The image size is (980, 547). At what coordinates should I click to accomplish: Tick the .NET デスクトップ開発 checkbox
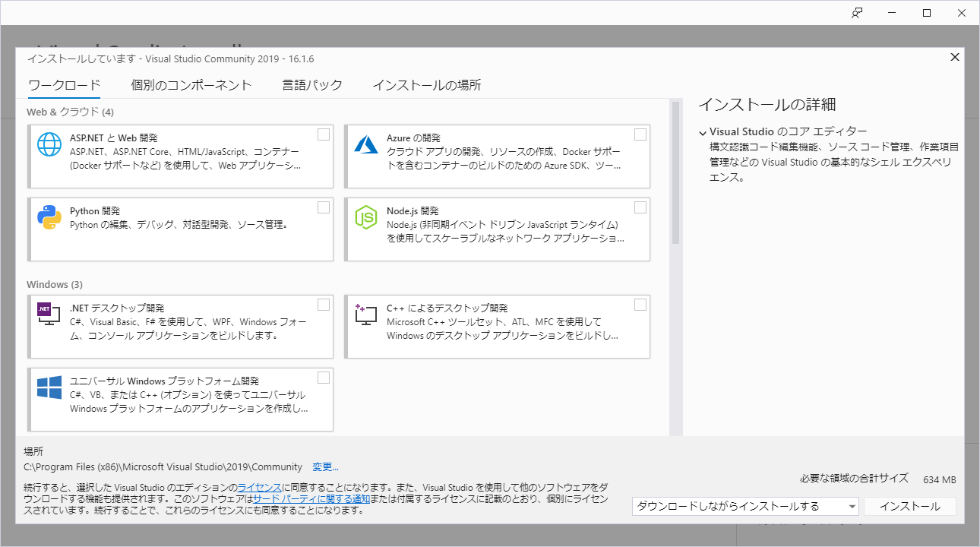(x=324, y=305)
